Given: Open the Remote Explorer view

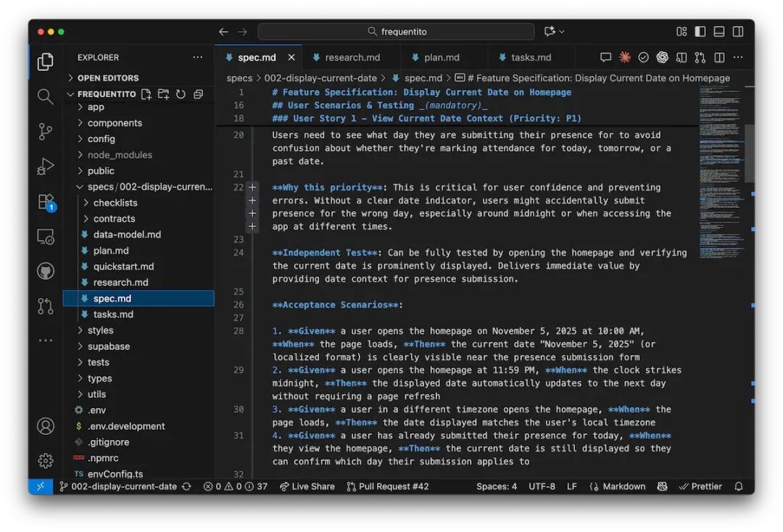Looking at the screenshot, I should [46, 236].
